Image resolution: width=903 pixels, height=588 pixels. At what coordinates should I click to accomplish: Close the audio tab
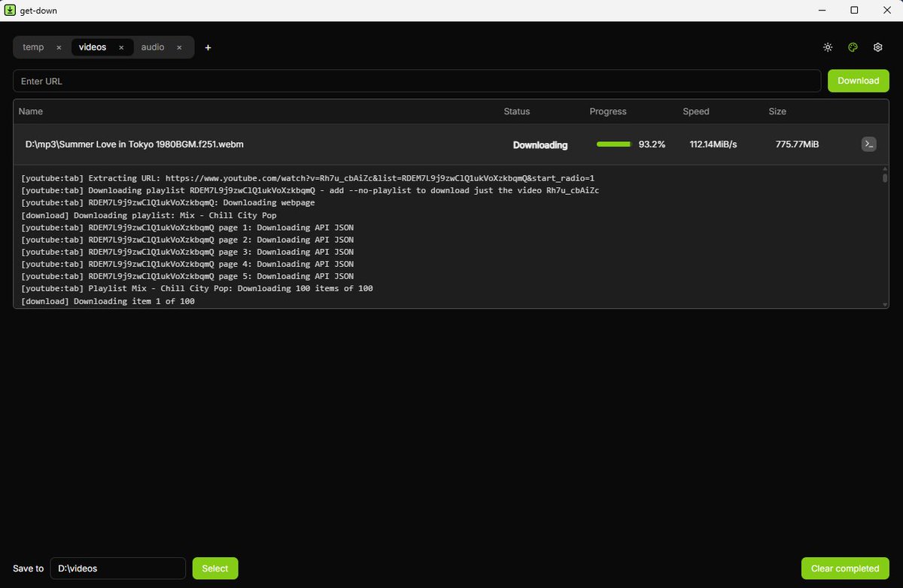[179, 47]
